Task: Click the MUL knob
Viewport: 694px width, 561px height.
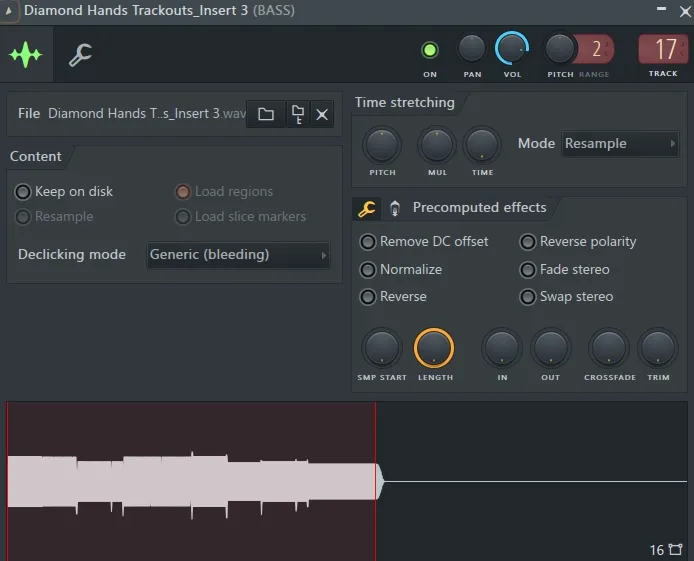Action: [436, 145]
